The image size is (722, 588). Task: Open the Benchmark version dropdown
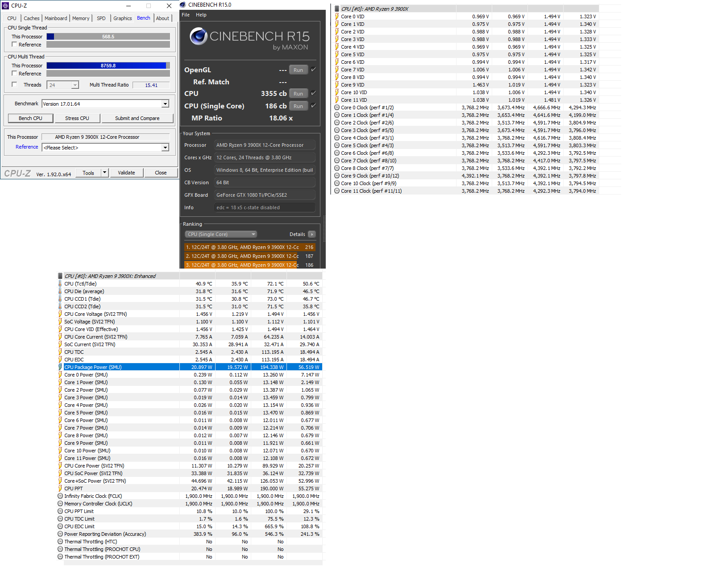pyautogui.click(x=165, y=104)
